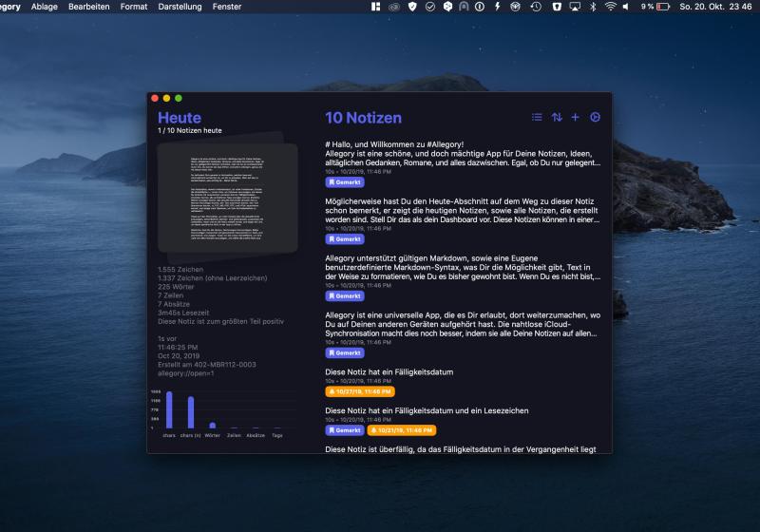
Task: Click the sort arrows icon
Action: click(x=557, y=117)
